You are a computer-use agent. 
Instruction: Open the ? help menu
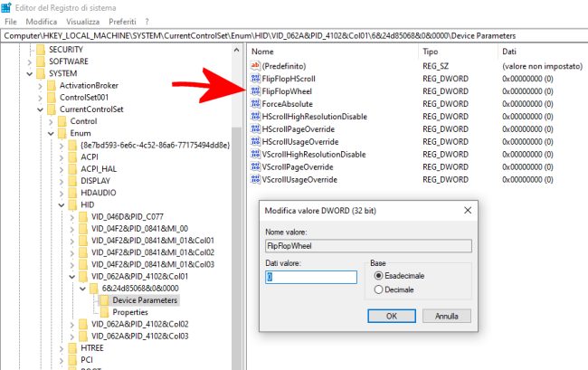click(x=147, y=22)
